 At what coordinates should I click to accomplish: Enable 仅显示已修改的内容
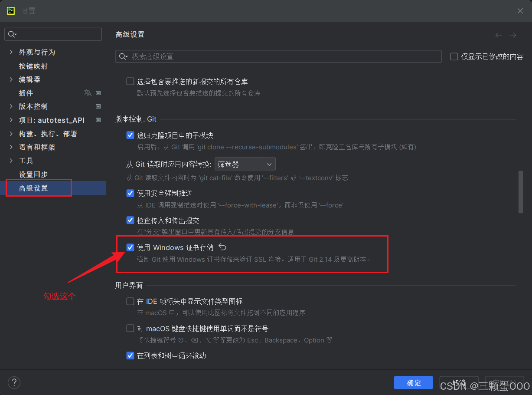pyautogui.click(x=454, y=56)
